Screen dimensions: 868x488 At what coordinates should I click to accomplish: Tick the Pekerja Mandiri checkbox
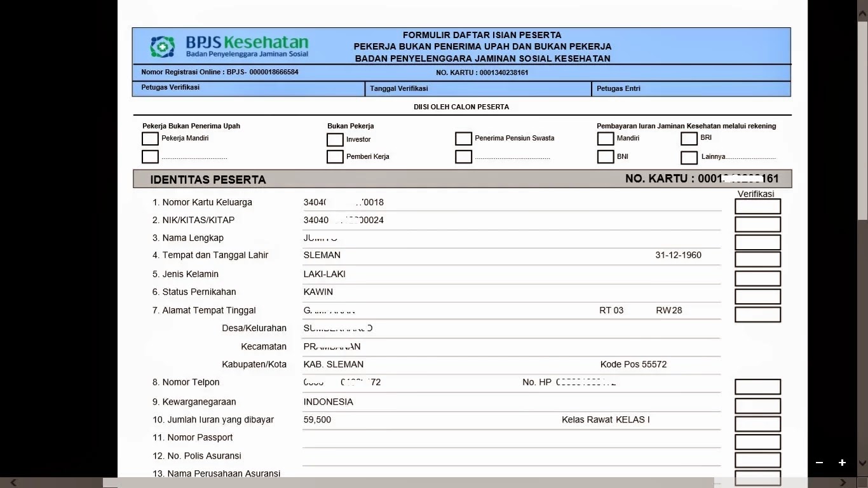pos(150,139)
